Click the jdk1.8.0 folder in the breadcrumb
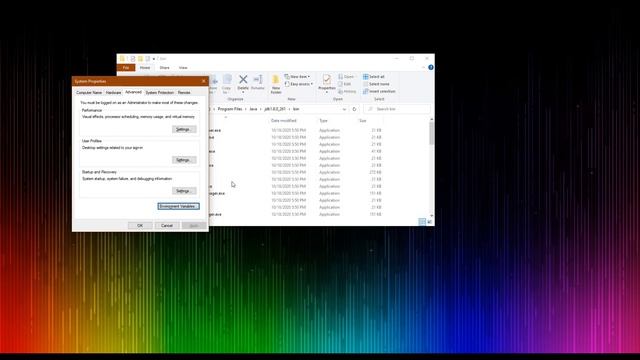Screen dimensions: 640x360 (x=275, y=109)
